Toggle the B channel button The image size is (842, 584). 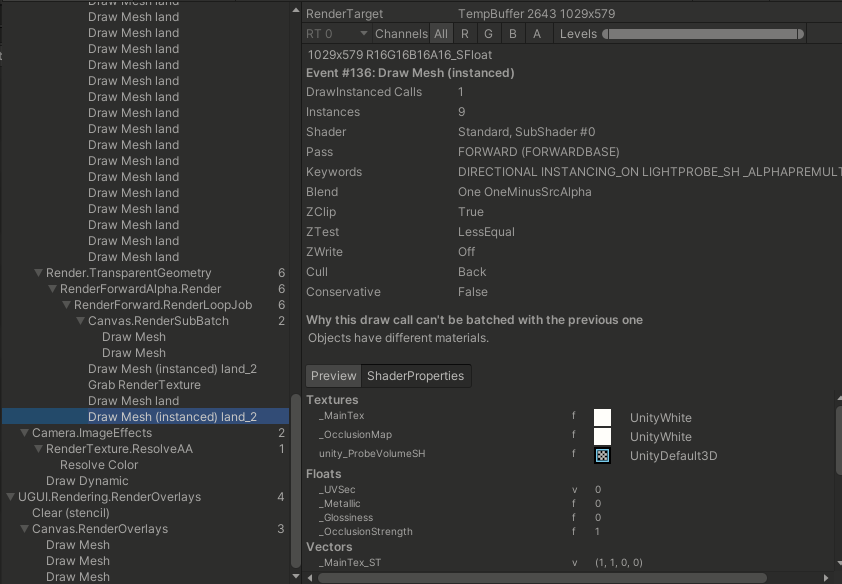pos(513,34)
